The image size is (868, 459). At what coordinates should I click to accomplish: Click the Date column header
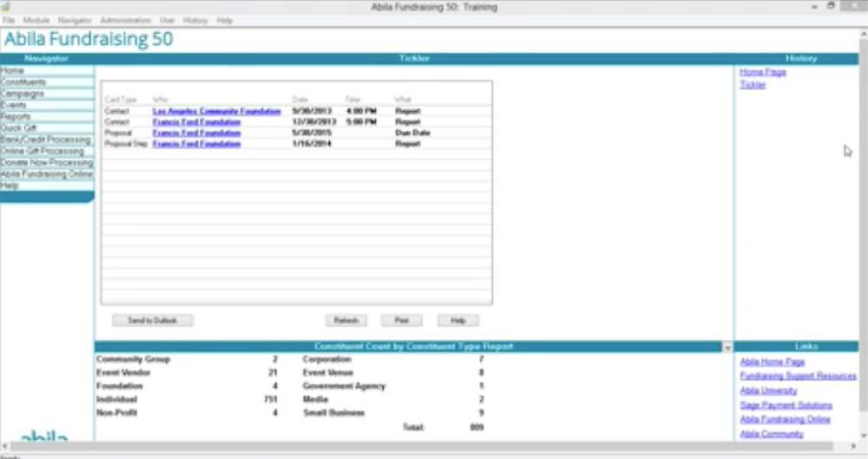(300, 100)
